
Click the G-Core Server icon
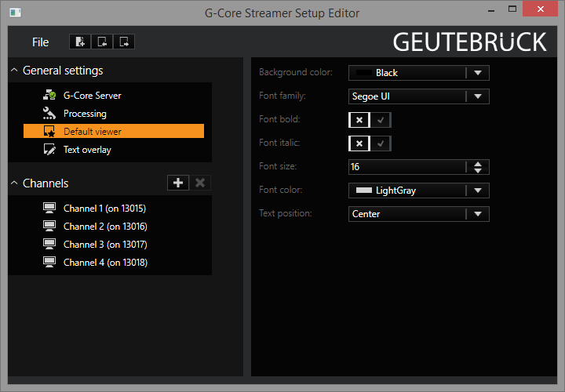tap(49, 95)
